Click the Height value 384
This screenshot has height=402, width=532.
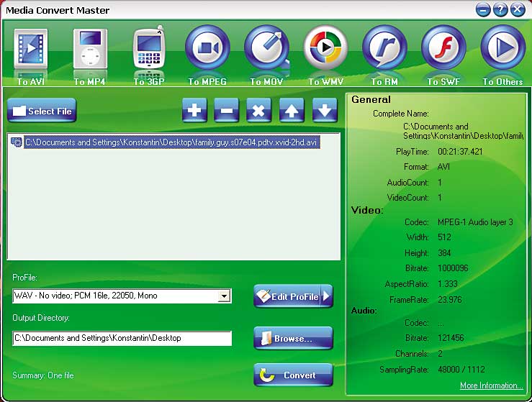[444, 253]
